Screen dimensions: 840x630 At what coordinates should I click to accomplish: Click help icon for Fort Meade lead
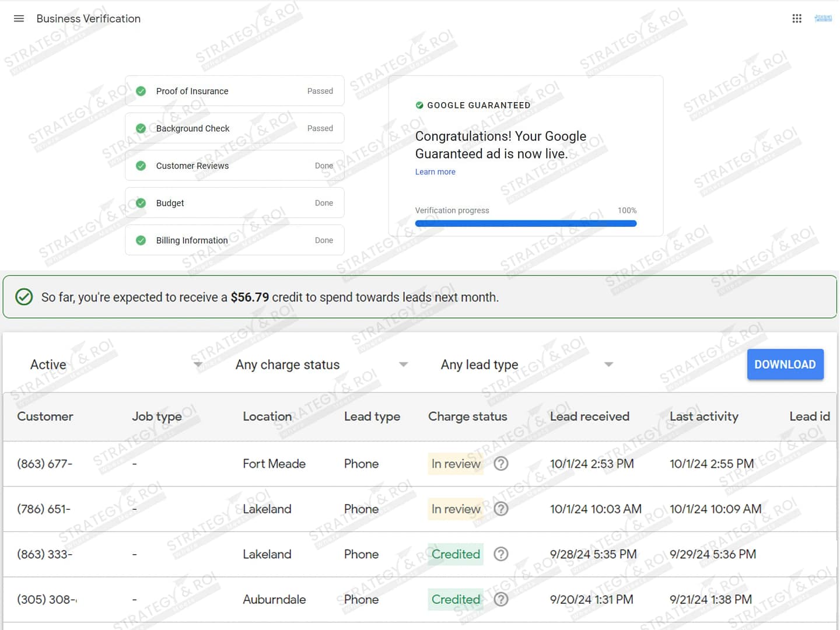[501, 464]
